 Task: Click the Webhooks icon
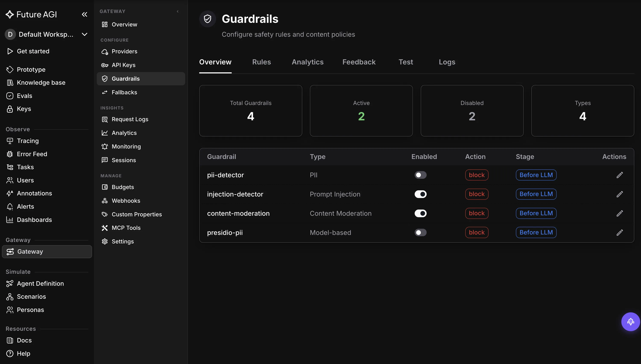click(105, 201)
